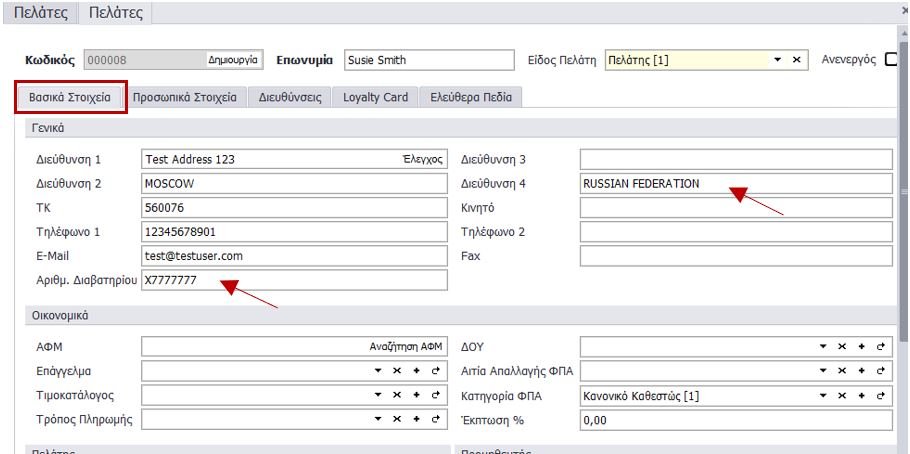Switch to the Προσωπικά Στοιχεία tab
The width and height of the screenshot is (910, 454).
[184, 98]
